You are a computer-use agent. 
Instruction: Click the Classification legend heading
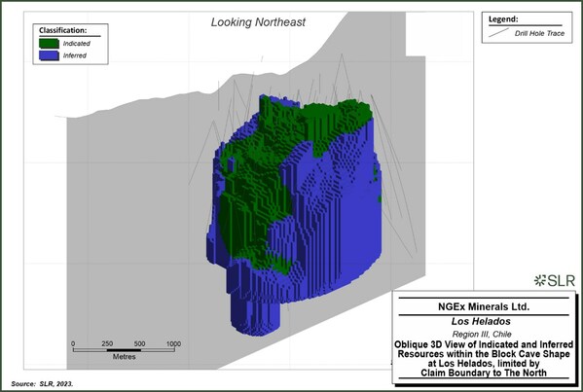tap(63, 30)
